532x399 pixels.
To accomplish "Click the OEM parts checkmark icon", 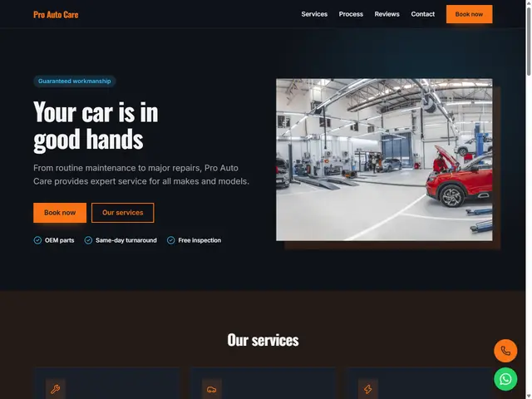I will [x=37, y=240].
